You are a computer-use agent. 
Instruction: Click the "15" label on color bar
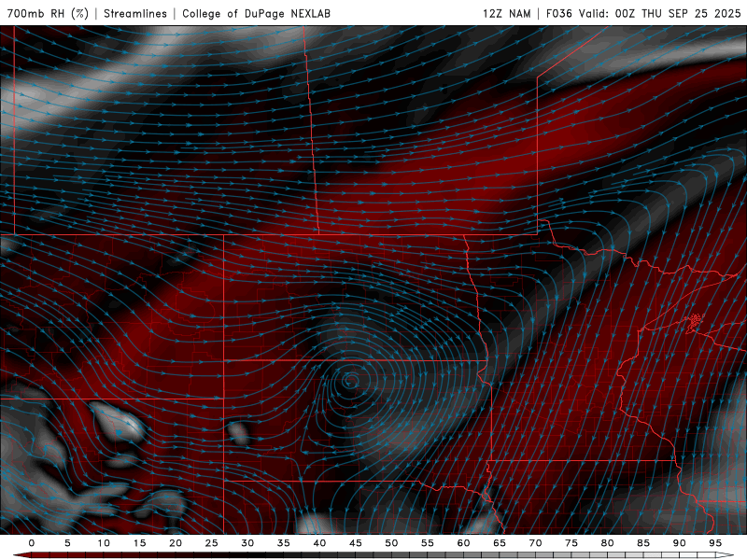click(139, 543)
